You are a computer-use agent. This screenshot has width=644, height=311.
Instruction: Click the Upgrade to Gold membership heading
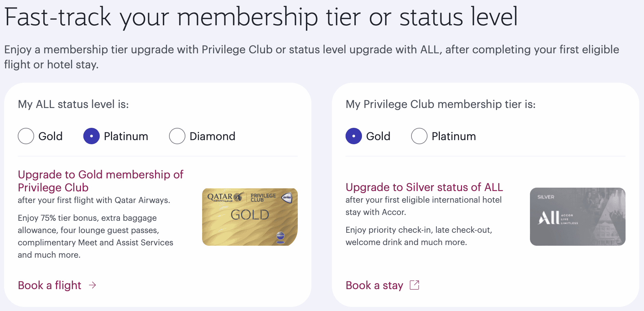100,181
